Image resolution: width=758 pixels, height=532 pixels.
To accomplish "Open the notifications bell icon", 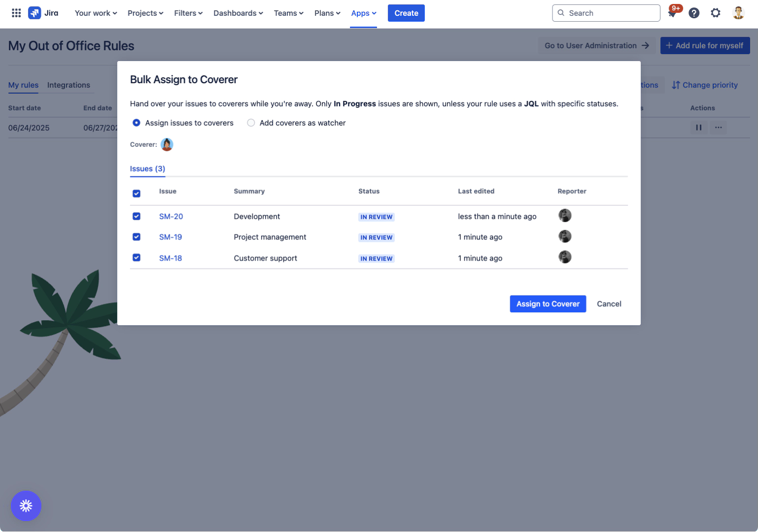I will (x=672, y=13).
